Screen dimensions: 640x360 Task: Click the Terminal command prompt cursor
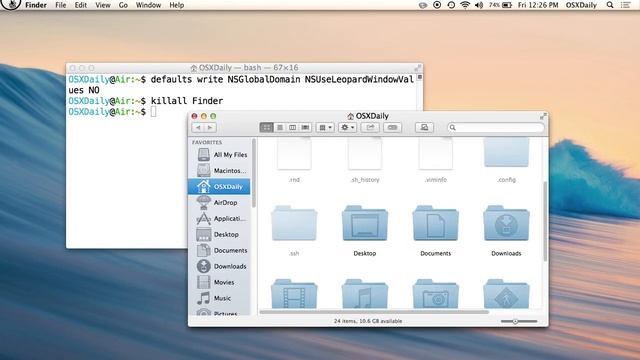click(x=153, y=111)
